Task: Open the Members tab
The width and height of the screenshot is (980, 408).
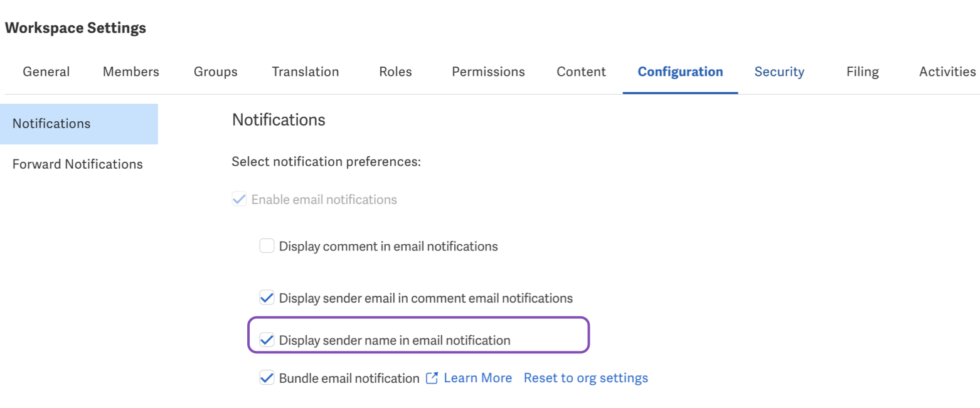Action: point(130,72)
